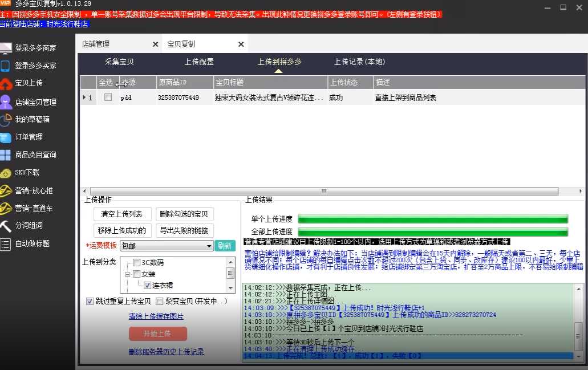This screenshot has width=588, height=370.
Task: Go to the 上传到拼多多 step tab
Action: click(x=279, y=62)
